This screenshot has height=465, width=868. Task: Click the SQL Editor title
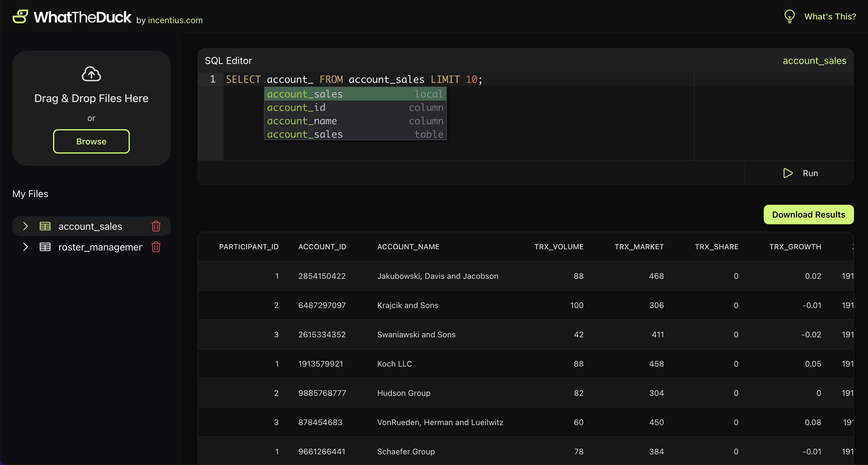tap(228, 61)
